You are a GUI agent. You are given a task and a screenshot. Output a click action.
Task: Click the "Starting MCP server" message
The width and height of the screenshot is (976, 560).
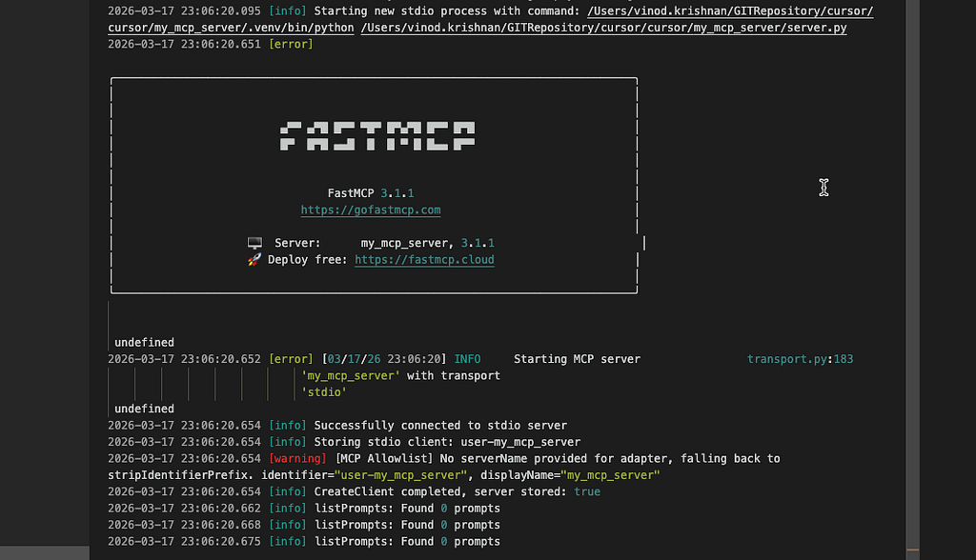click(x=577, y=359)
